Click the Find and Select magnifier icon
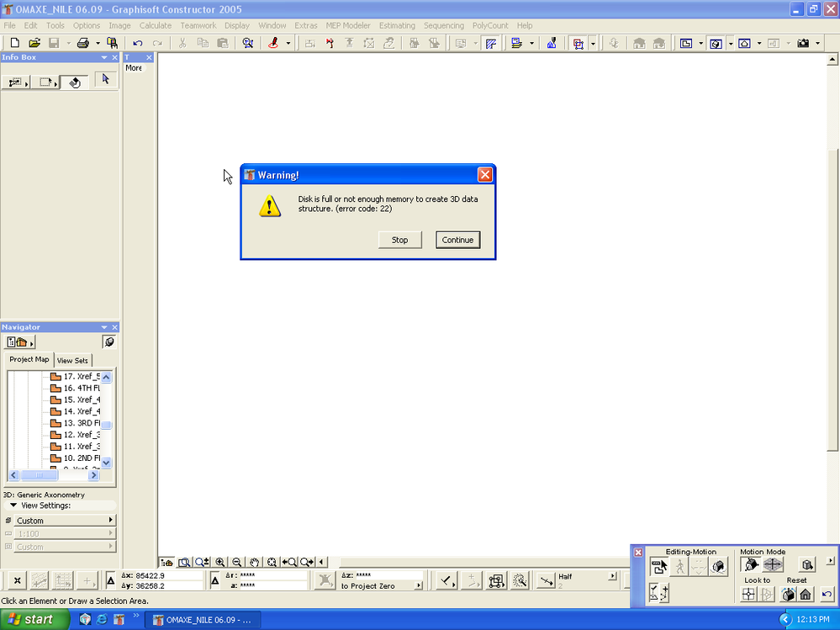The height and width of the screenshot is (630, 840). (x=247, y=44)
